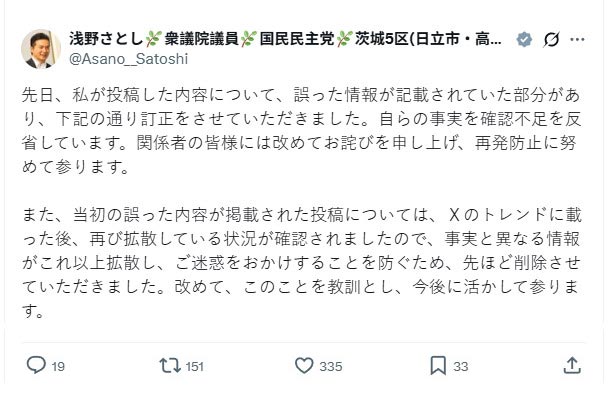Click the bookmark count 33
This screenshot has width=613, height=406.
point(460,367)
